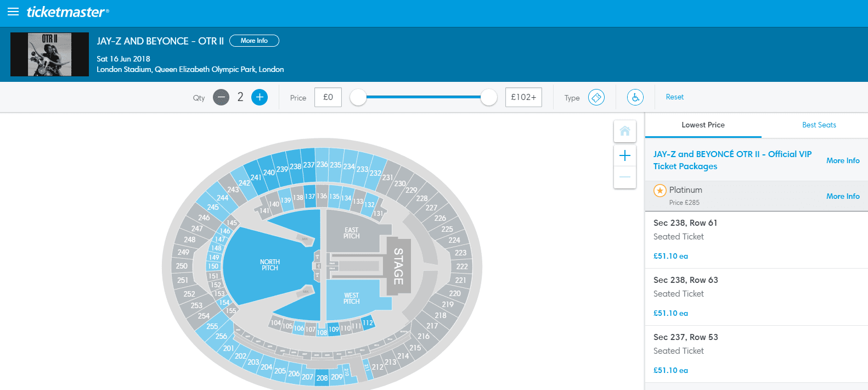The width and height of the screenshot is (868, 390).
Task: Open Official VIP Ticket Packages link
Action: (x=732, y=160)
